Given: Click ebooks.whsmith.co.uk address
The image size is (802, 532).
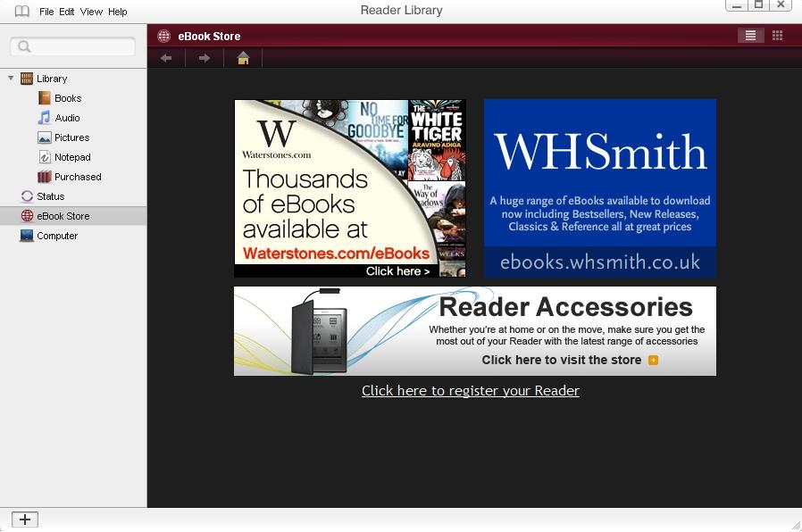Looking at the screenshot, I should click(600, 262).
